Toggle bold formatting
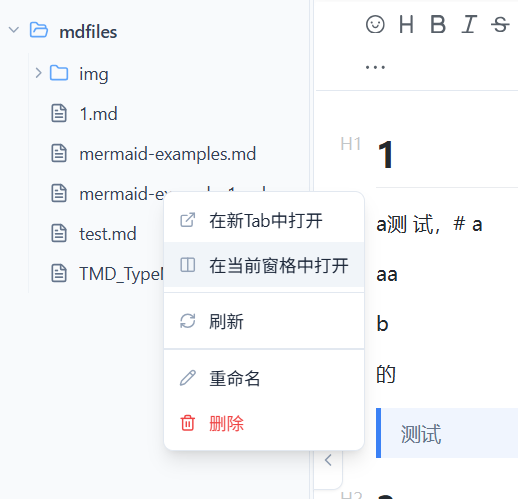 tap(438, 24)
